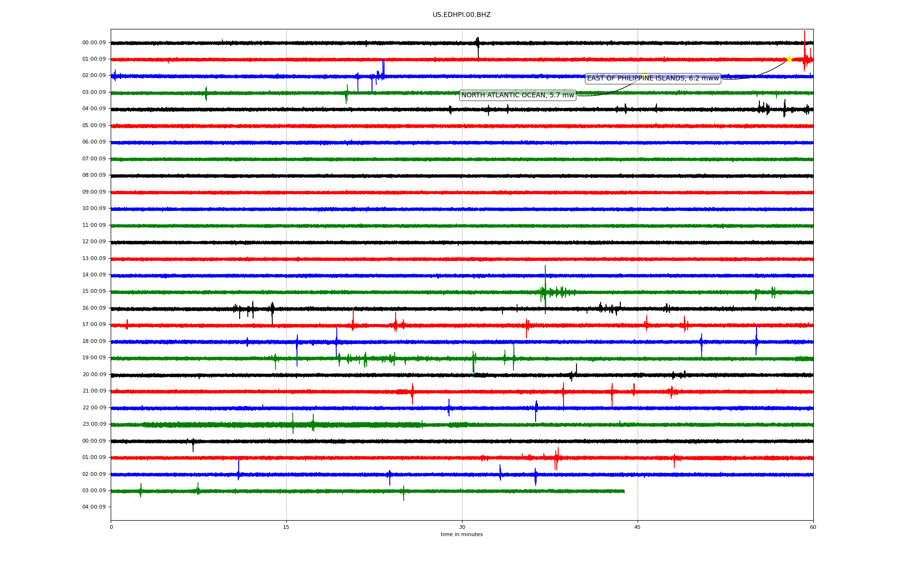
Task: Click the 19:00:09 time label
Action: [x=94, y=358]
